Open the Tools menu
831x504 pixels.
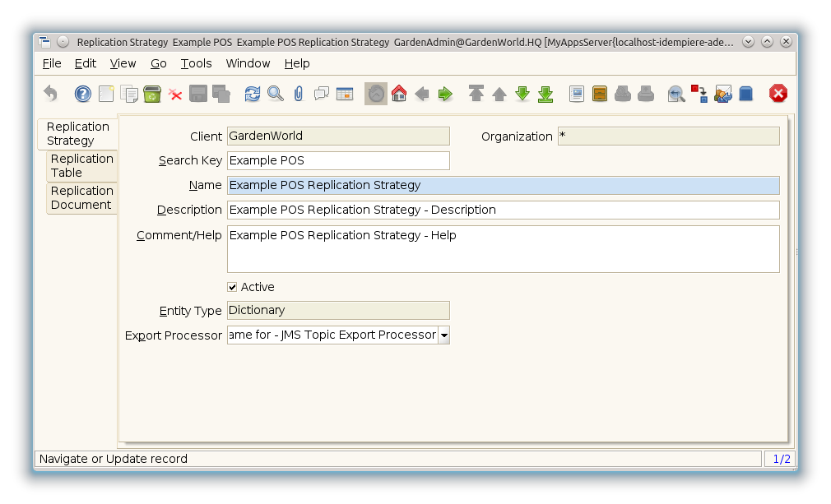click(196, 63)
